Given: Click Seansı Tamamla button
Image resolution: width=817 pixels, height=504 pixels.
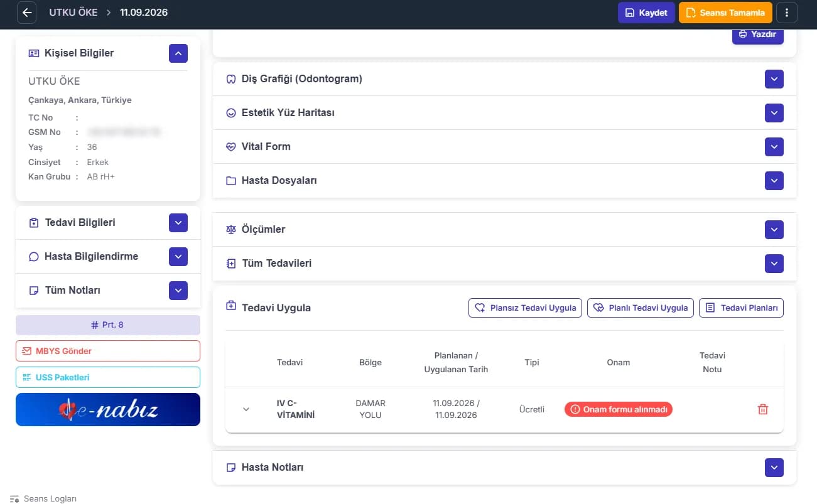Looking at the screenshot, I should coord(725,13).
